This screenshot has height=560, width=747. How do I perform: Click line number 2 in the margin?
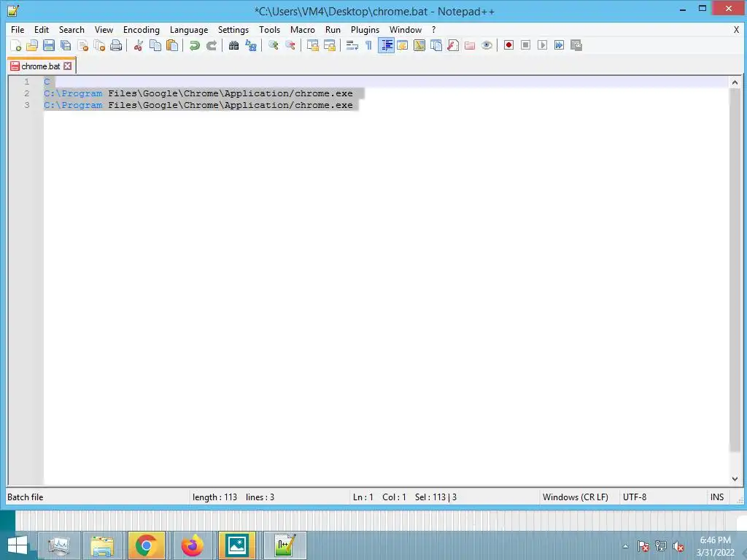click(x=27, y=93)
